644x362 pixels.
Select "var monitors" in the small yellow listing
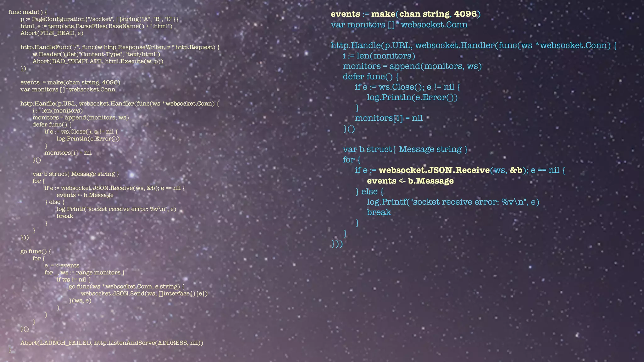68,89
